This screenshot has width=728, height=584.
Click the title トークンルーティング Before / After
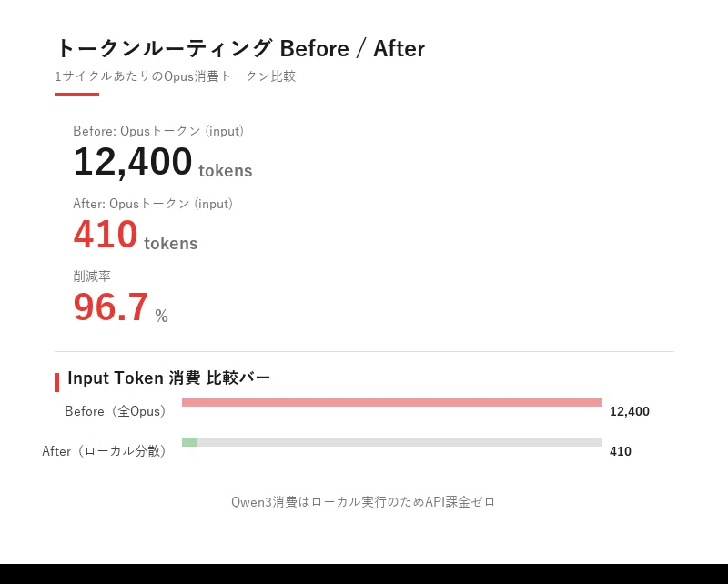click(x=240, y=49)
